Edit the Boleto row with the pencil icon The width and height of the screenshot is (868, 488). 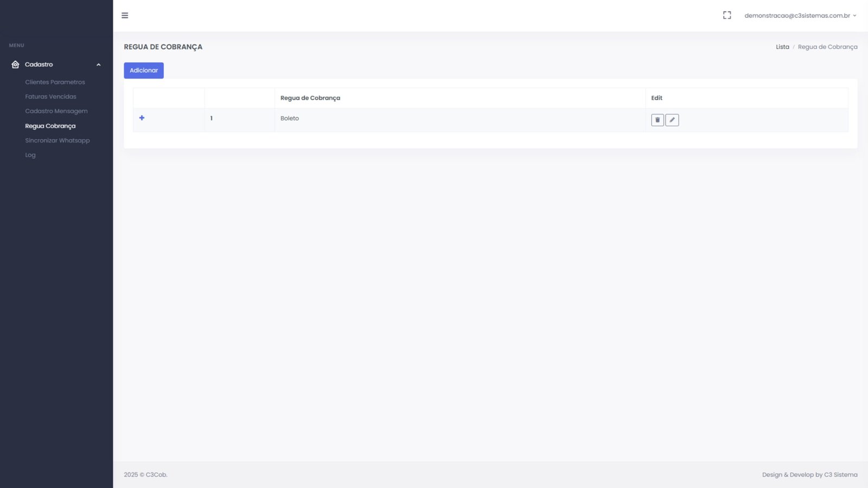tap(672, 120)
